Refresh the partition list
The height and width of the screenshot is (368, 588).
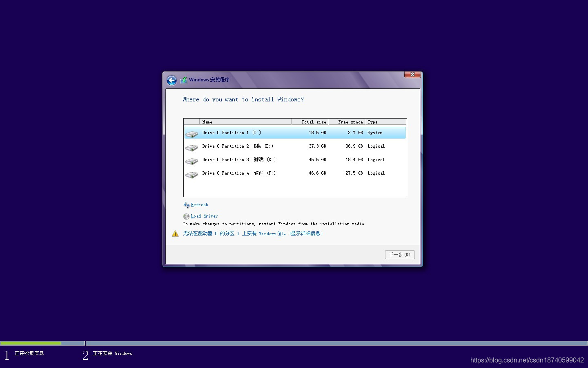[200, 205]
